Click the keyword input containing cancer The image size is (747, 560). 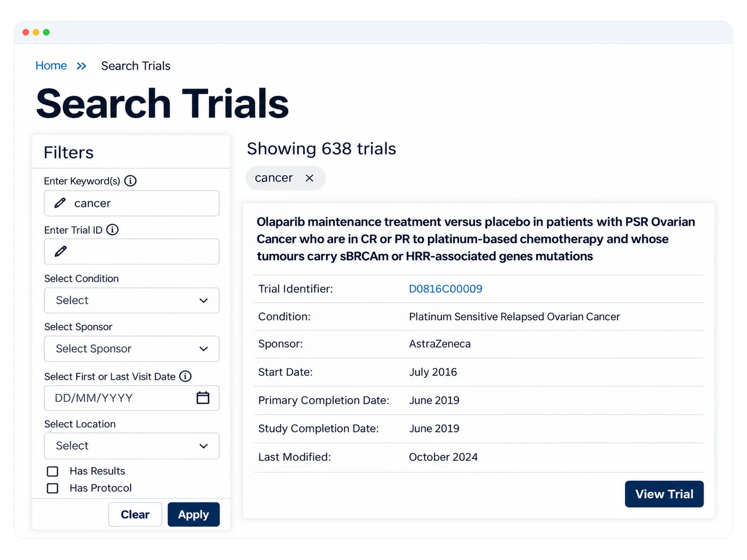[x=132, y=203]
